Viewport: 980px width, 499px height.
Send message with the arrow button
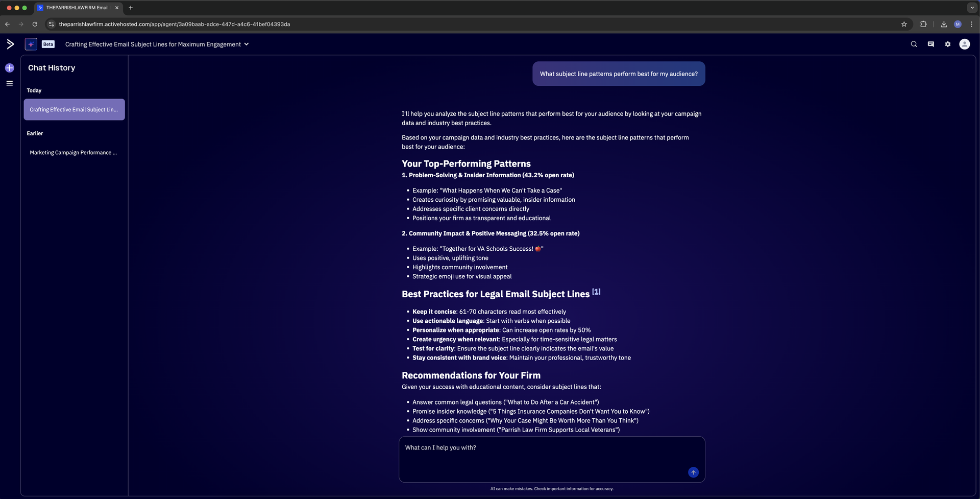[693, 472]
